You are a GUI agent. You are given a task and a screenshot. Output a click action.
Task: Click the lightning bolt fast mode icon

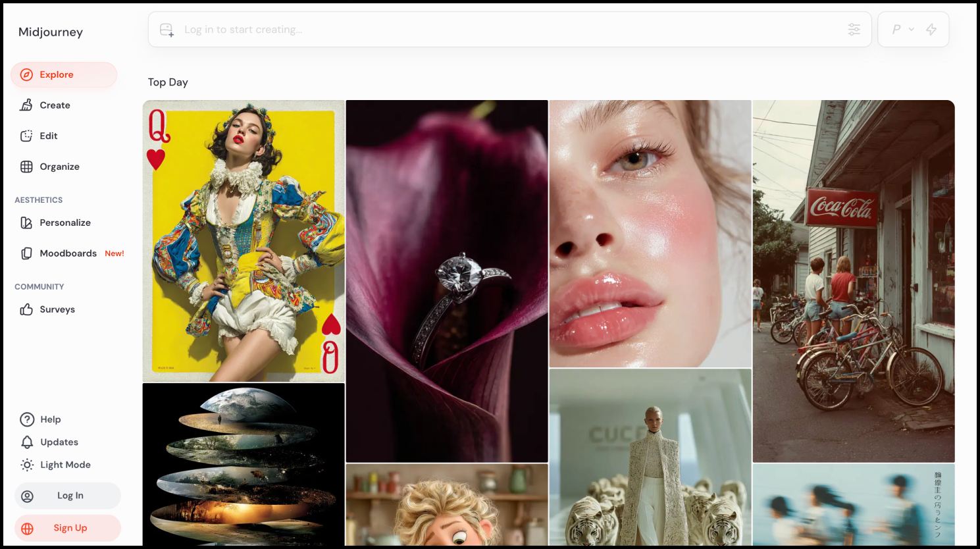pos(931,30)
